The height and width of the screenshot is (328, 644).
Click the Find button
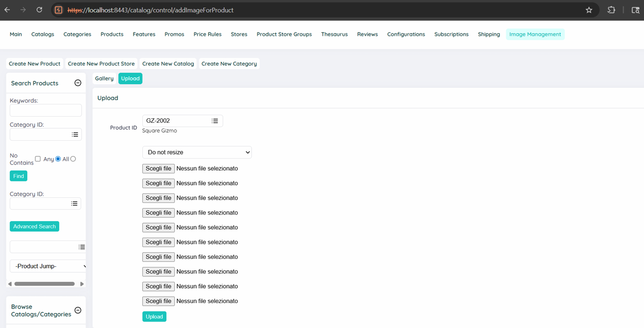click(x=18, y=176)
